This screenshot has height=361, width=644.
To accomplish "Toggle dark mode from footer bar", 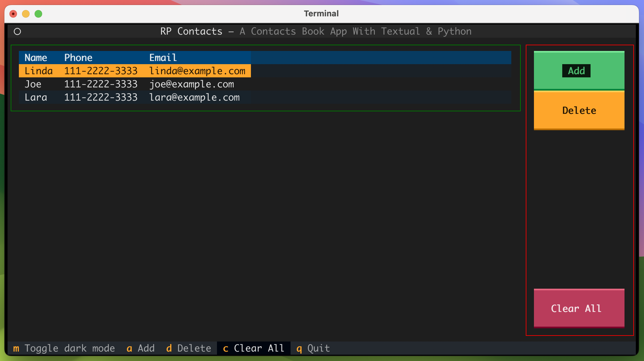I will pyautogui.click(x=64, y=348).
